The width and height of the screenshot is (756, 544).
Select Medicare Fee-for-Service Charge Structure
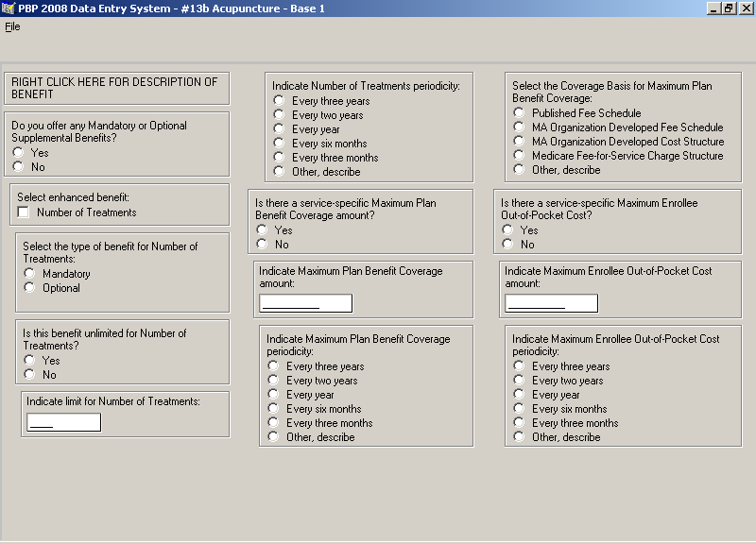(519, 155)
